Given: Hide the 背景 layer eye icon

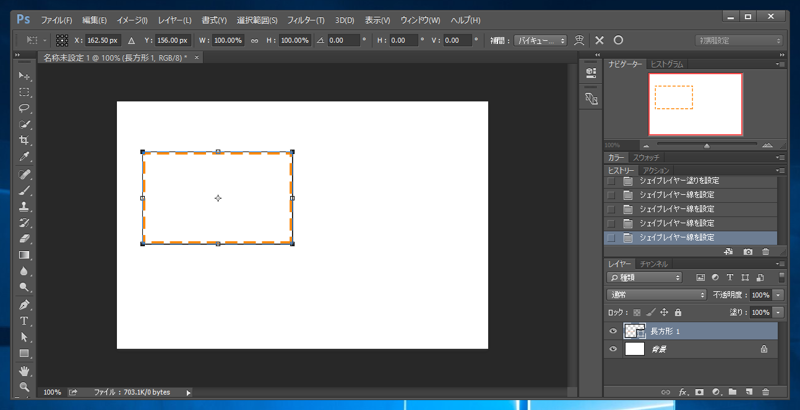Looking at the screenshot, I should [613, 349].
